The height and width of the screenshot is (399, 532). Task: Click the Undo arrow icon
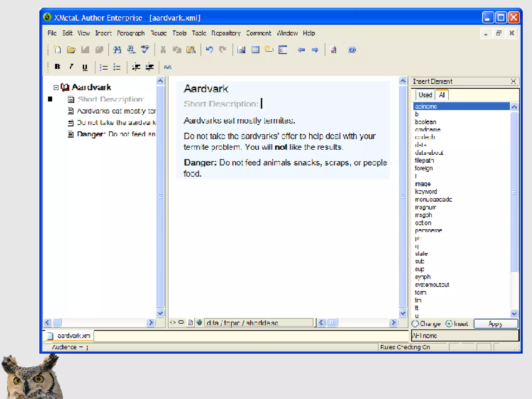point(209,49)
